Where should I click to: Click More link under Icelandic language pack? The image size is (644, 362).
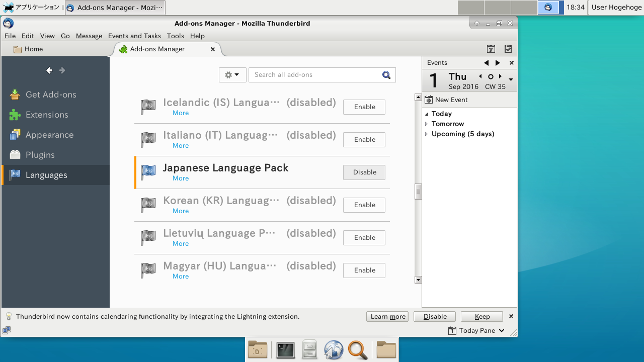(181, 113)
